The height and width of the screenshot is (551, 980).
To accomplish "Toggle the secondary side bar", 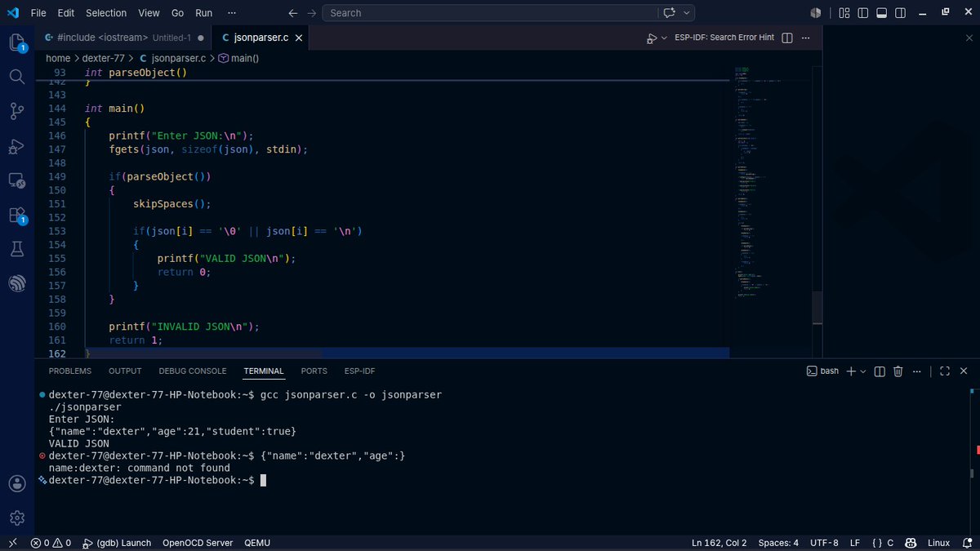I will [901, 13].
